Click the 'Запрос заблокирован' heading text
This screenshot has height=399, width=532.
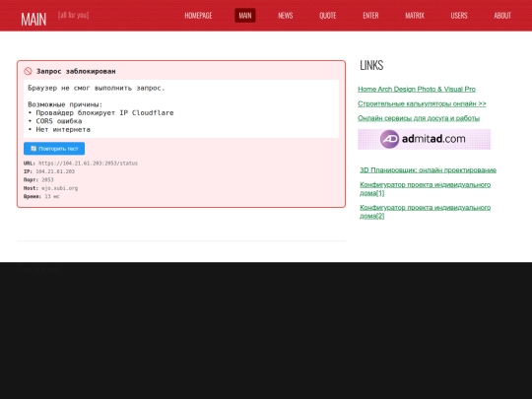pyautogui.click(x=76, y=71)
